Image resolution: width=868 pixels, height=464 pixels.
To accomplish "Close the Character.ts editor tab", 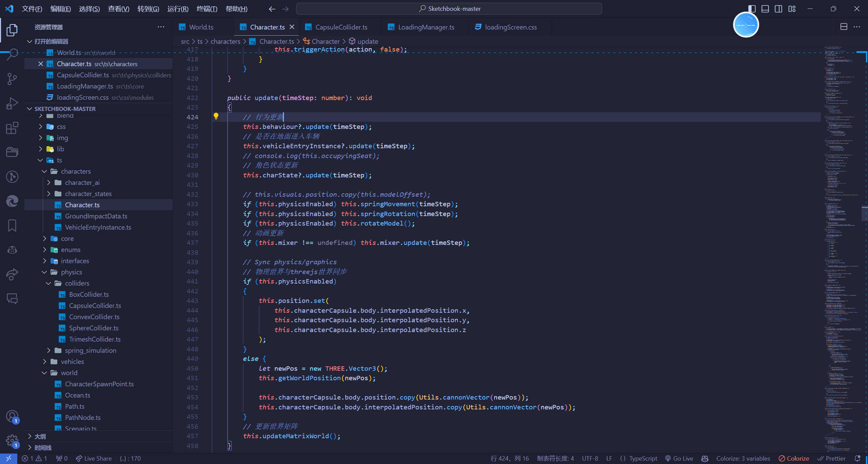I will [x=292, y=27].
